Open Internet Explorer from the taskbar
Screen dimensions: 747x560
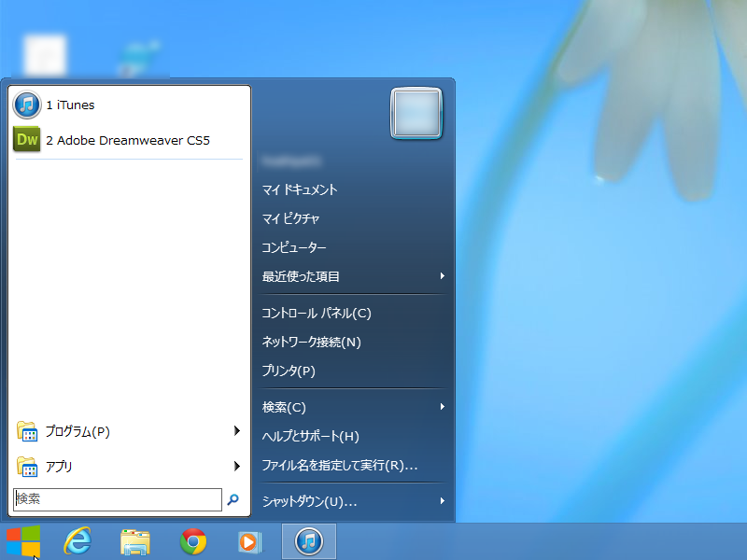coord(78,541)
